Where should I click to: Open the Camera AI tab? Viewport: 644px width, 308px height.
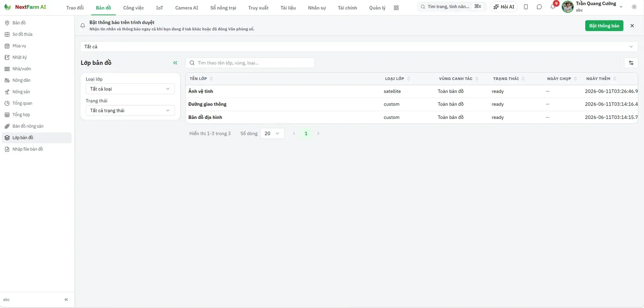[187, 8]
